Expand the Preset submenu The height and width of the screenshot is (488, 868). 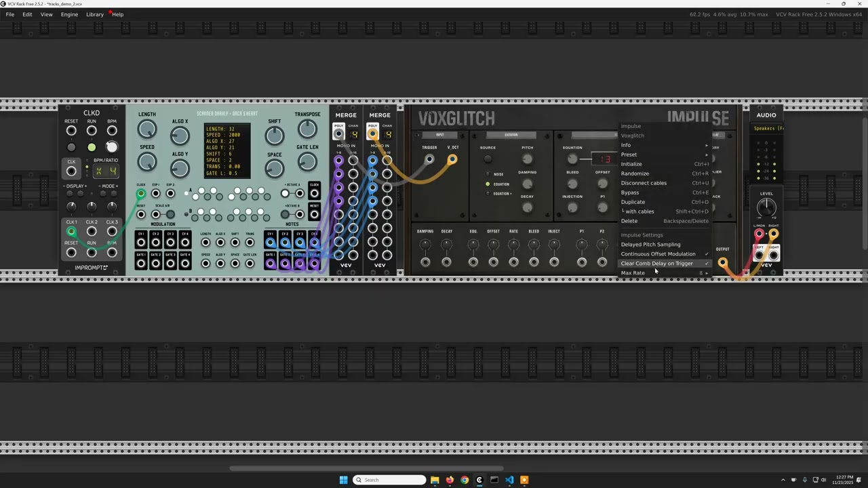665,155
